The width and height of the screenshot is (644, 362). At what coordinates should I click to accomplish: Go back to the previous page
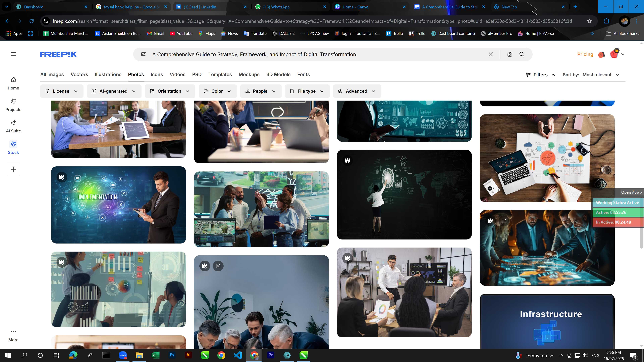point(8,21)
